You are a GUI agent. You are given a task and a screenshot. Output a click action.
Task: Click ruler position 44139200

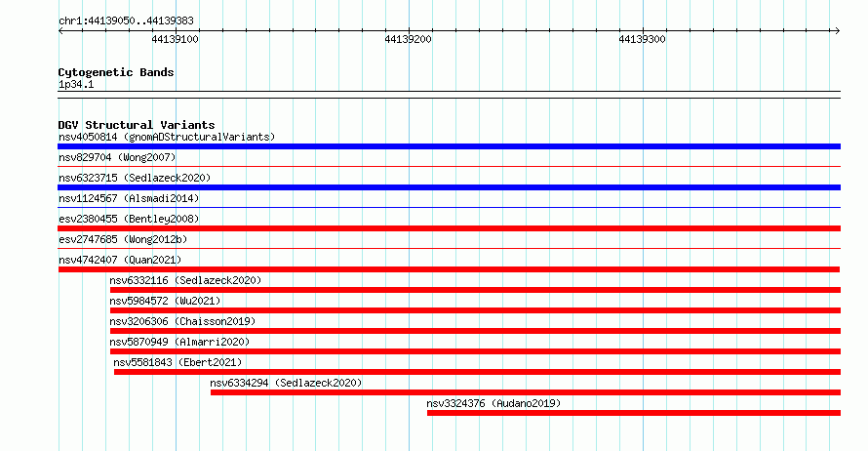tap(408, 39)
